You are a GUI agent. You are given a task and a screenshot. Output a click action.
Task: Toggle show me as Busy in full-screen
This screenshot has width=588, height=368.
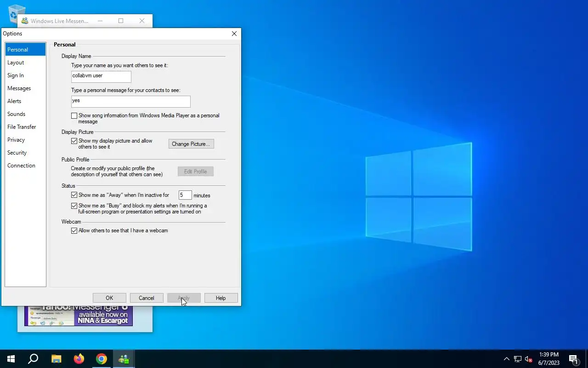pos(74,206)
